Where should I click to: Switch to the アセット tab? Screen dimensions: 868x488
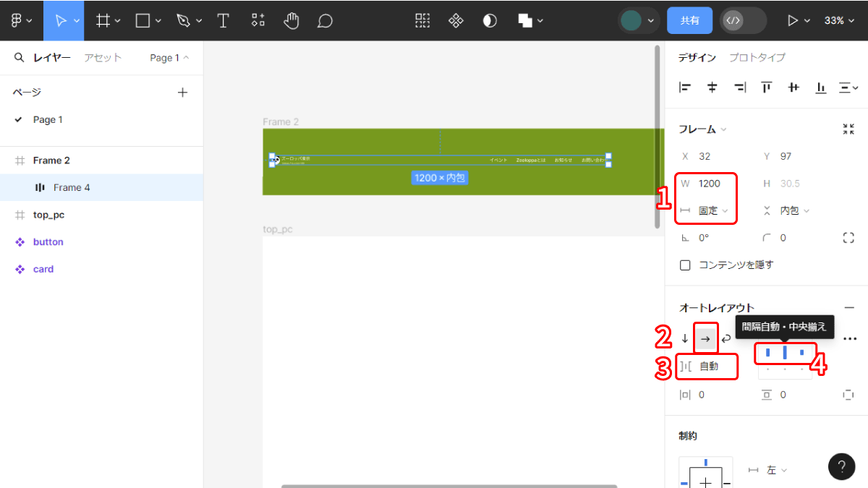(x=103, y=58)
